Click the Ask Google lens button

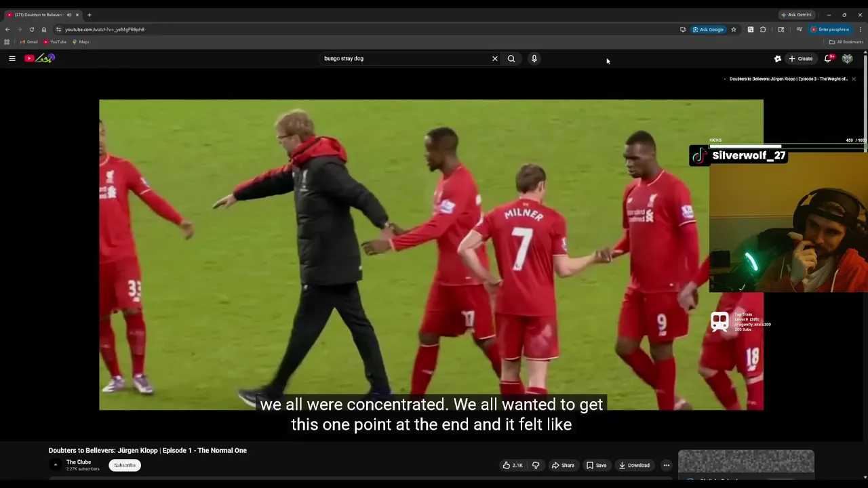click(x=708, y=29)
